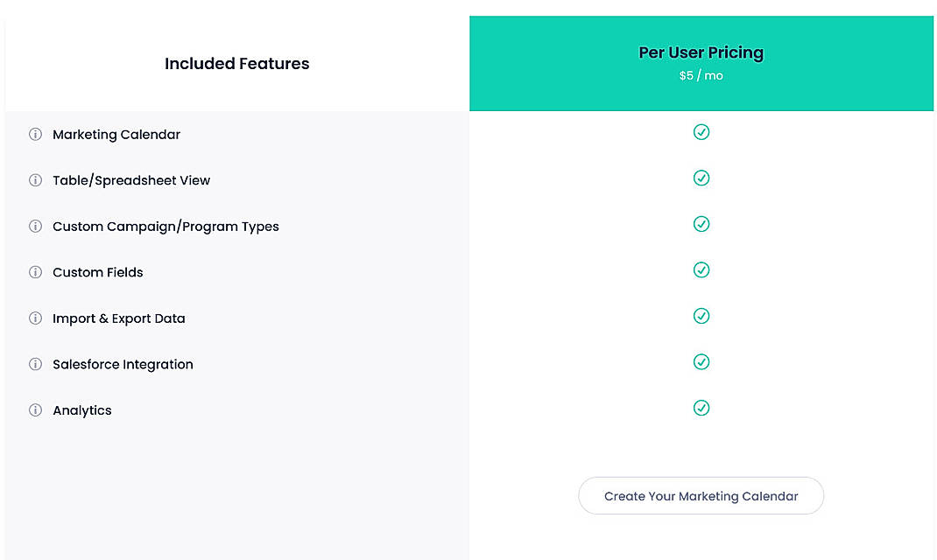Open the Custom Campaign/Program Types info tooltip
This screenshot has width=937, height=560.
[x=35, y=226]
